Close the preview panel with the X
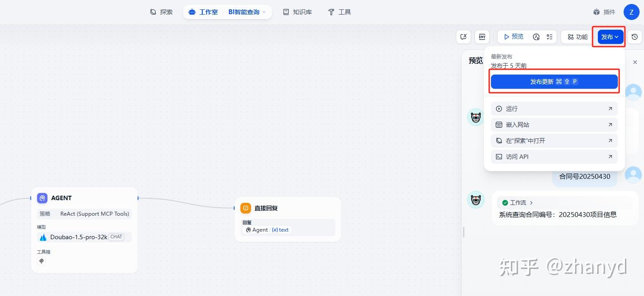 pyautogui.click(x=635, y=62)
